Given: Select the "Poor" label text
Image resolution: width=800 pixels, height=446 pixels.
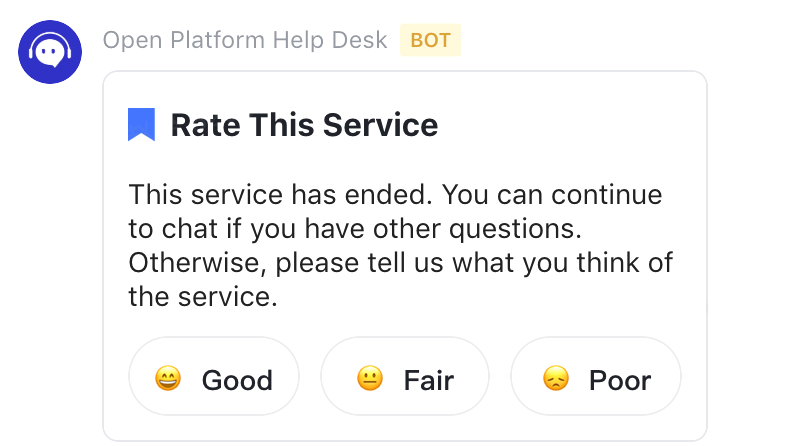Looking at the screenshot, I should pos(620,380).
